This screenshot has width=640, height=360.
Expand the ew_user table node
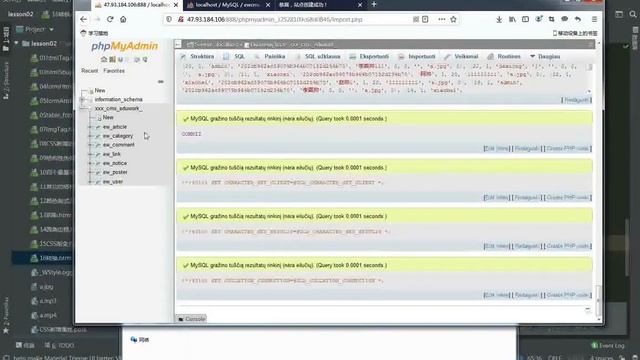pyautogui.click(x=90, y=182)
